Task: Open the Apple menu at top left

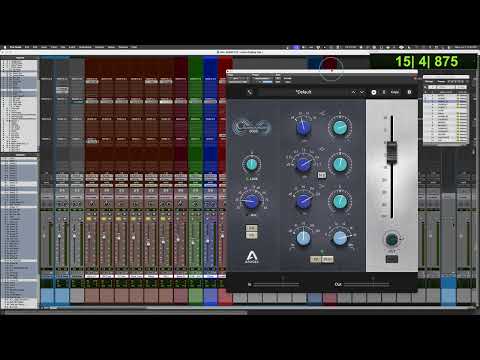Action: coord(5,47)
